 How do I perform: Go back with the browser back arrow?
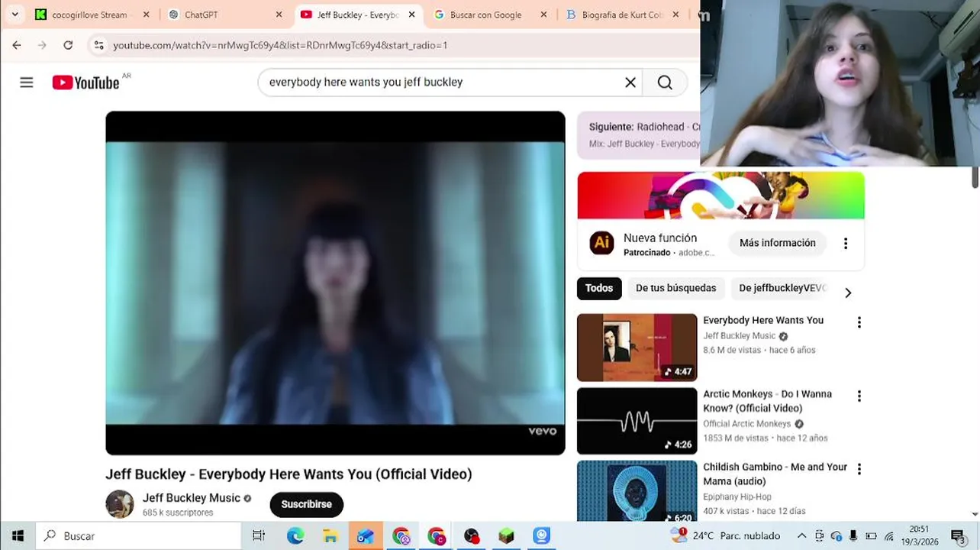click(x=17, y=45)
